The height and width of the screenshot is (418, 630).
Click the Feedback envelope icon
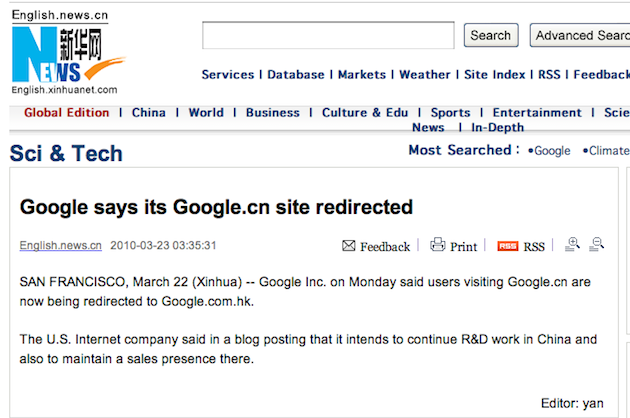[349, 245]
